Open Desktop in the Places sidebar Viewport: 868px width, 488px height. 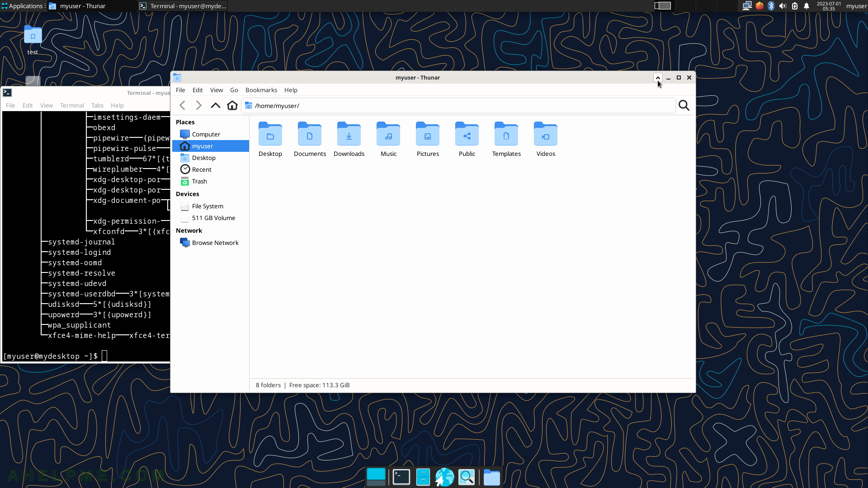[211, 158]
